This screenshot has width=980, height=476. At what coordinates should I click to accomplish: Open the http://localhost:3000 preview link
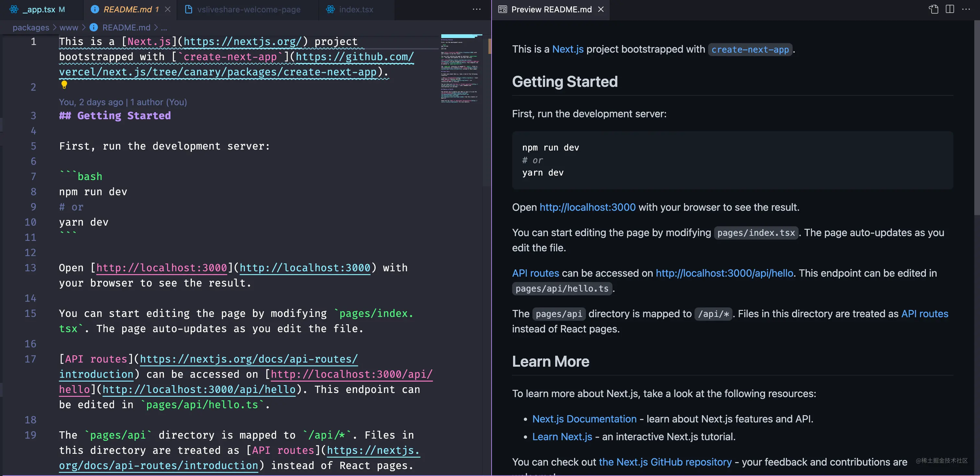588,207
